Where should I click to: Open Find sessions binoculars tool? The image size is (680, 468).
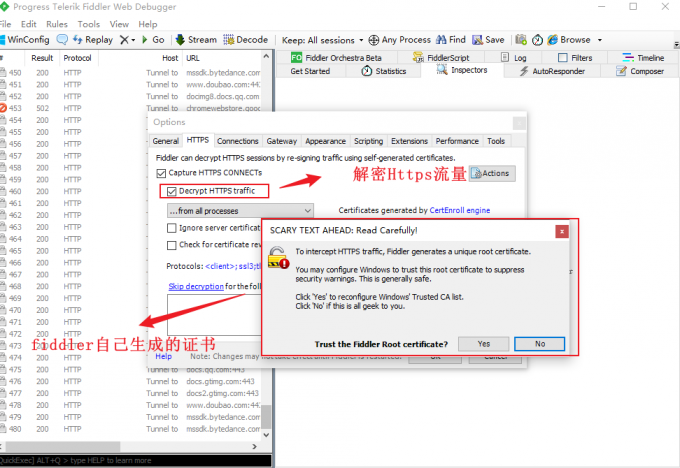coord(451,40)
